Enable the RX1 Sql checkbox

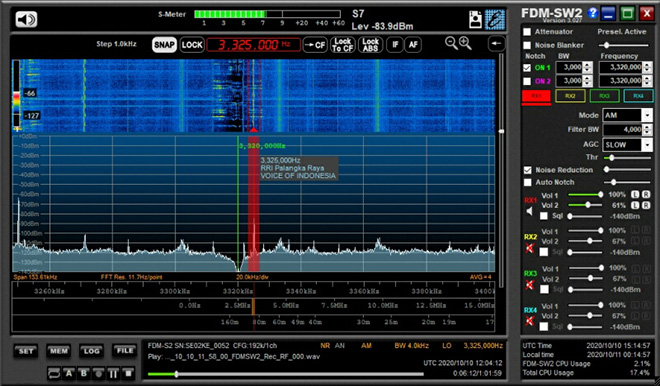click(x=544, y=216)
